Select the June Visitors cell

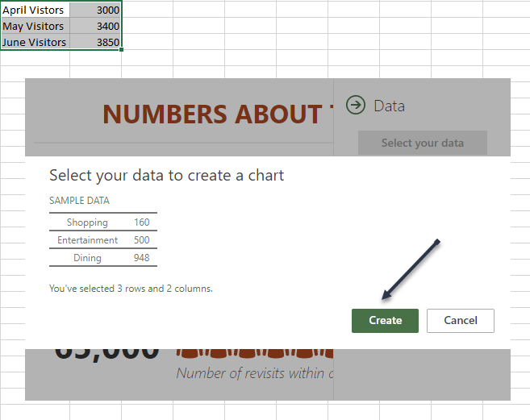35,42
